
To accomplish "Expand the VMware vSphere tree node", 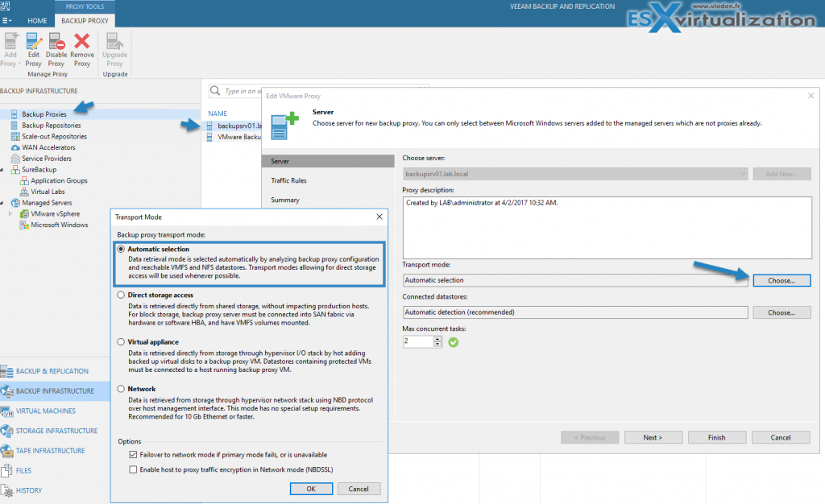I will 10,214.
